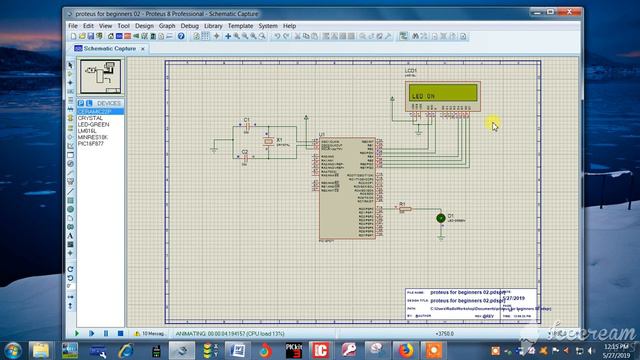Pause the simulation
The height and width of the screenshot is (360, 640).
pyautogui.click(x=106, y=333)
